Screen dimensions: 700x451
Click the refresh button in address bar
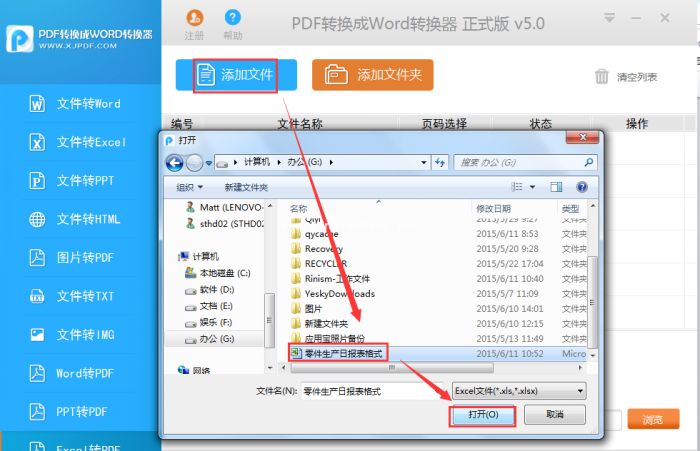pyautogui.click(x=440, y=163)
